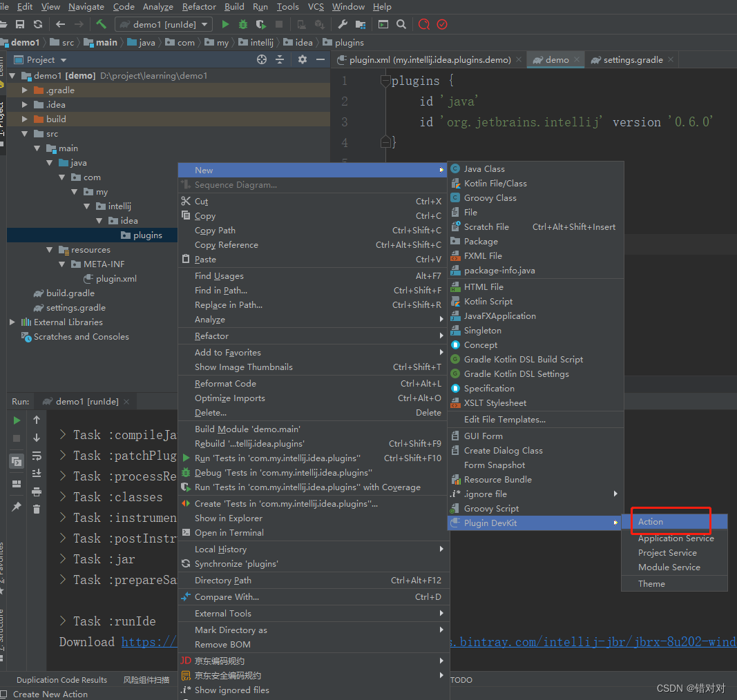Click the intellij breadcrumb in navigation bar

256,42
